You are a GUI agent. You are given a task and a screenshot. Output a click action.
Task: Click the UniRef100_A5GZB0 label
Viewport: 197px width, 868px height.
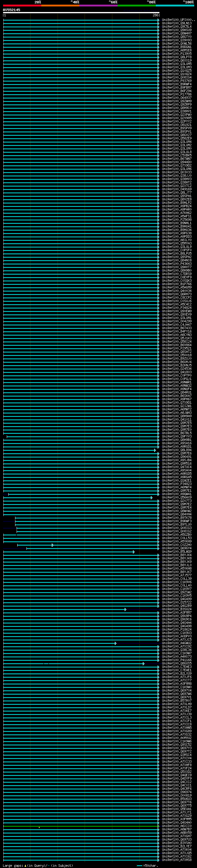coord(176,535)
